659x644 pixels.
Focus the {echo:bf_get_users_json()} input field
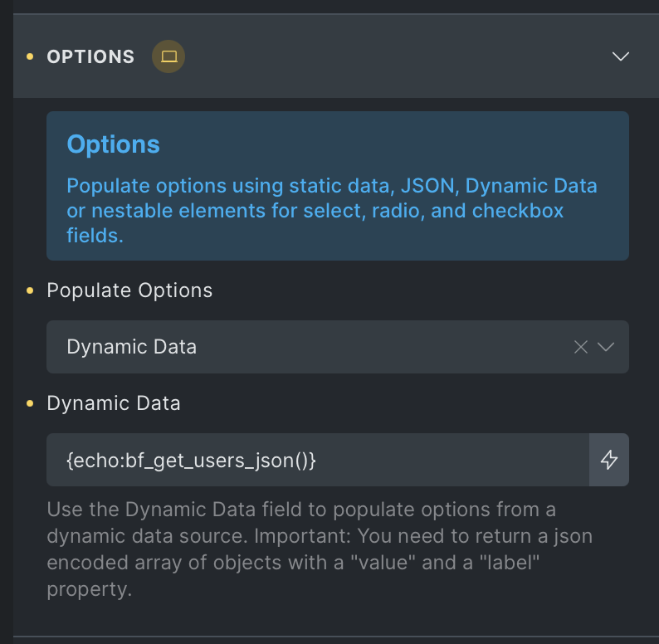coord(318,460)
